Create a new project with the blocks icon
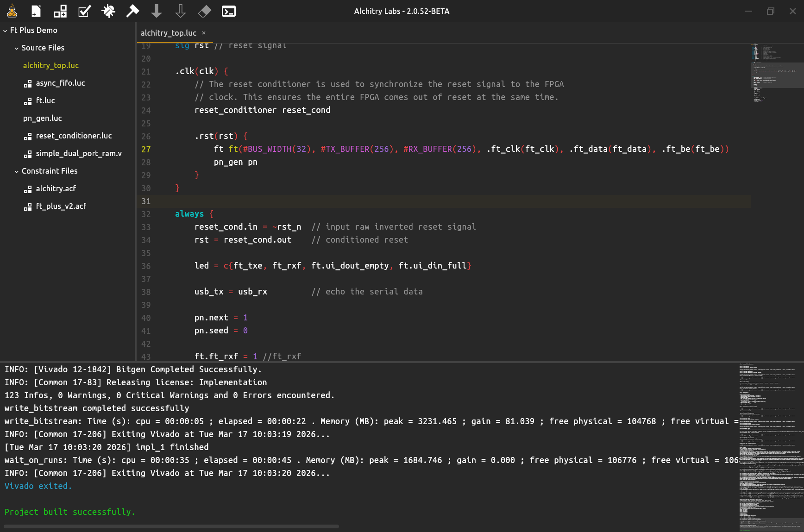The image size is (804, 532). (60, 11)
